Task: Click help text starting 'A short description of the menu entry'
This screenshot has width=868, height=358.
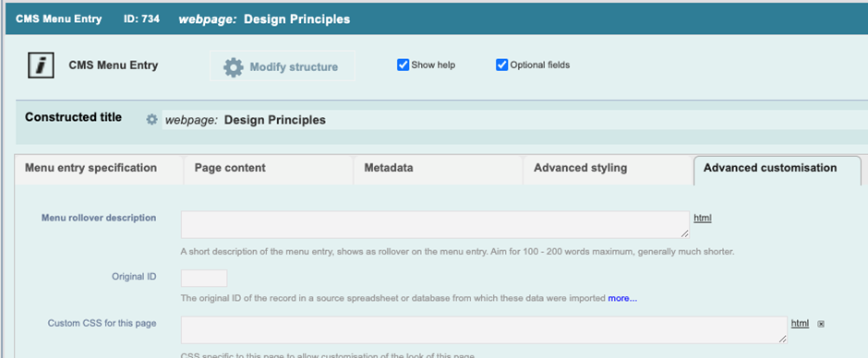Action: tap(457, 252)
